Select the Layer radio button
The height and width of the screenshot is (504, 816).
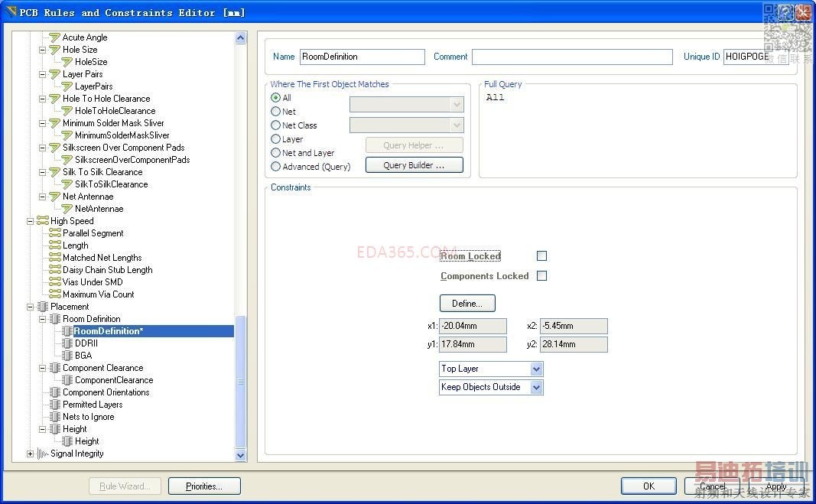pos(276,139)
